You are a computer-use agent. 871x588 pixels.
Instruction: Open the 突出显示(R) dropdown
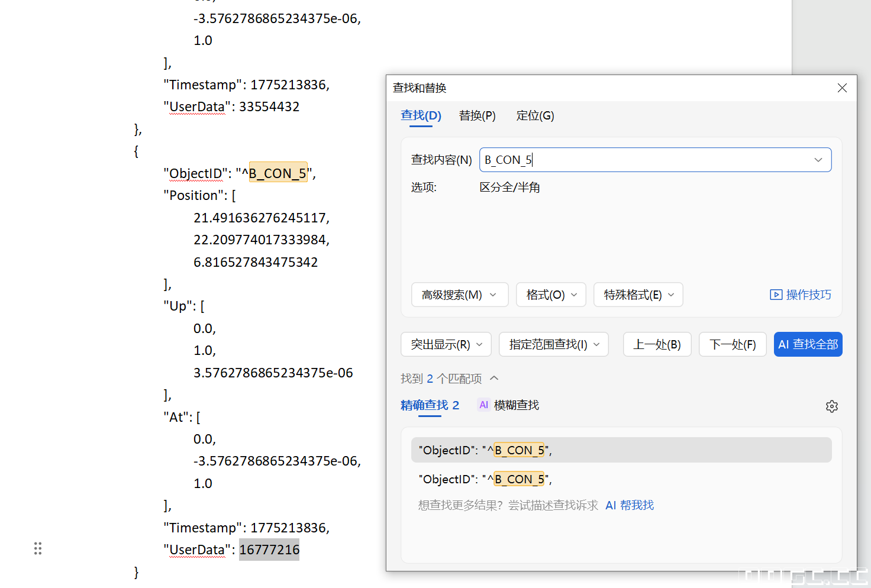(446, 344)
